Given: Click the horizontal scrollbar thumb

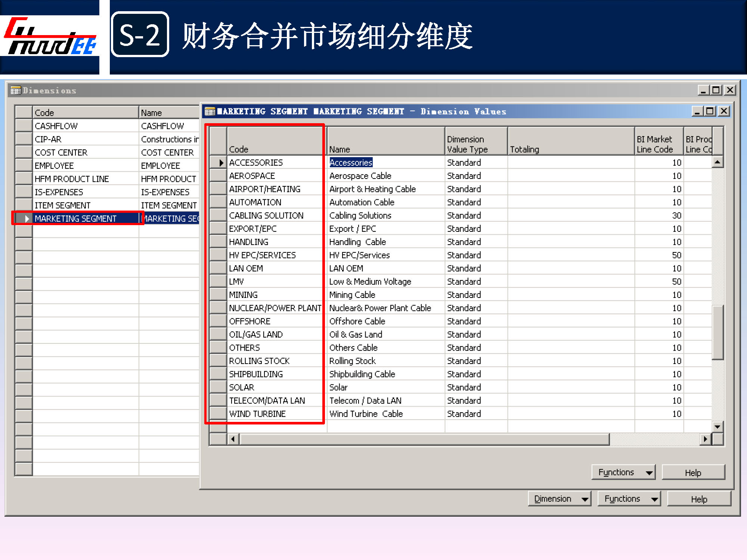Looking at the screenshot, I should click(x=424, y=439).
